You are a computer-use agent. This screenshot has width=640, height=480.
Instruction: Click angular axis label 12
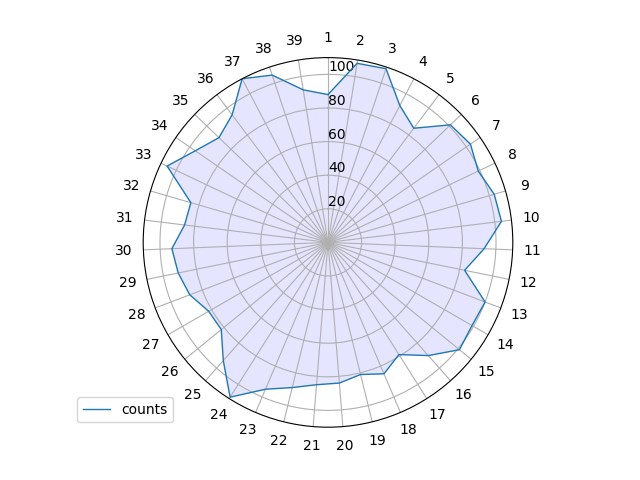click(528, 282)
